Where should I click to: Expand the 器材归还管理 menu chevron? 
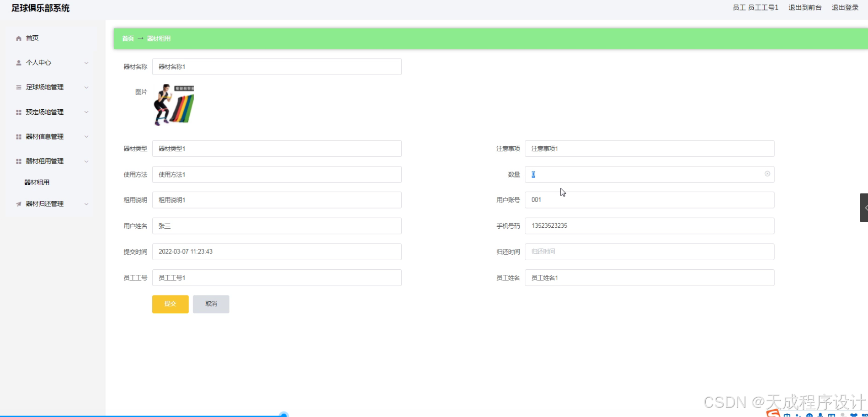click(x=86, y=204)
